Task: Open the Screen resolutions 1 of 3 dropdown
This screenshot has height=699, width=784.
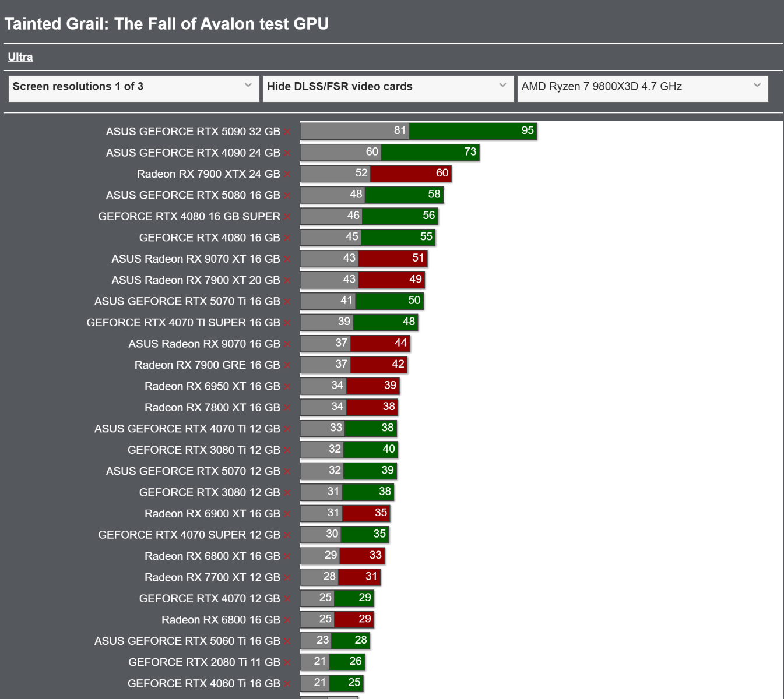Action: pos(133,89)
